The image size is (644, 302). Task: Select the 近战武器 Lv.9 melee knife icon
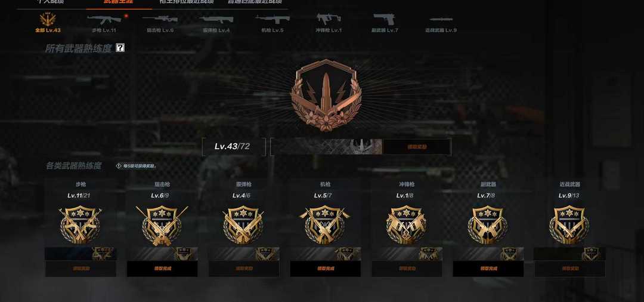(441, 19)
